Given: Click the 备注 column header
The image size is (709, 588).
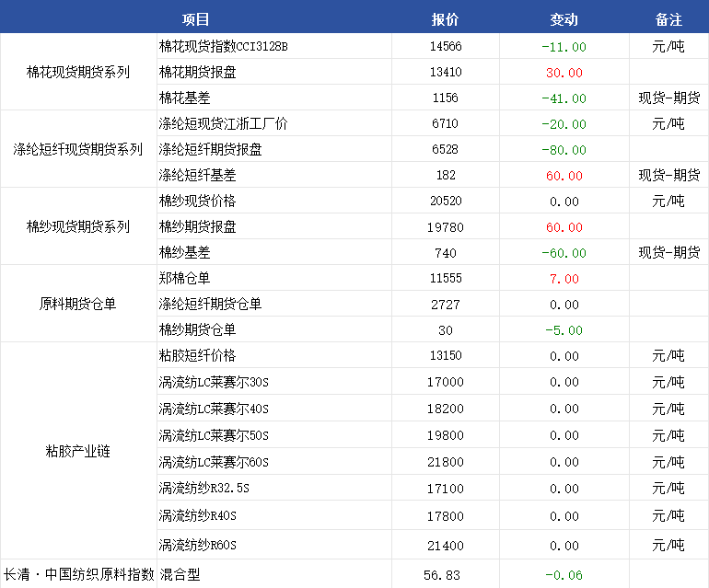Looking at the screenshot, I should (668, 19).
